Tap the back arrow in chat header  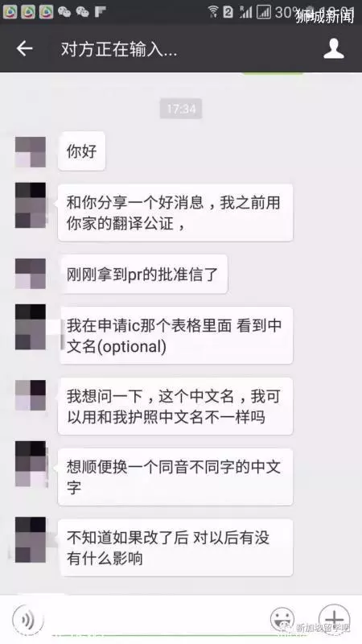pyautogui.click(x=24, y=49)
